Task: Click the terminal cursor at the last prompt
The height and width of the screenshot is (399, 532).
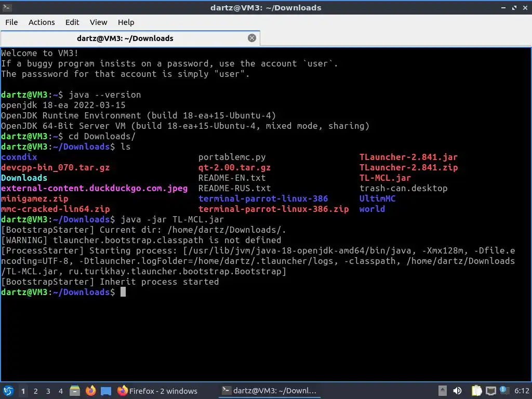Action: (123, 292)
